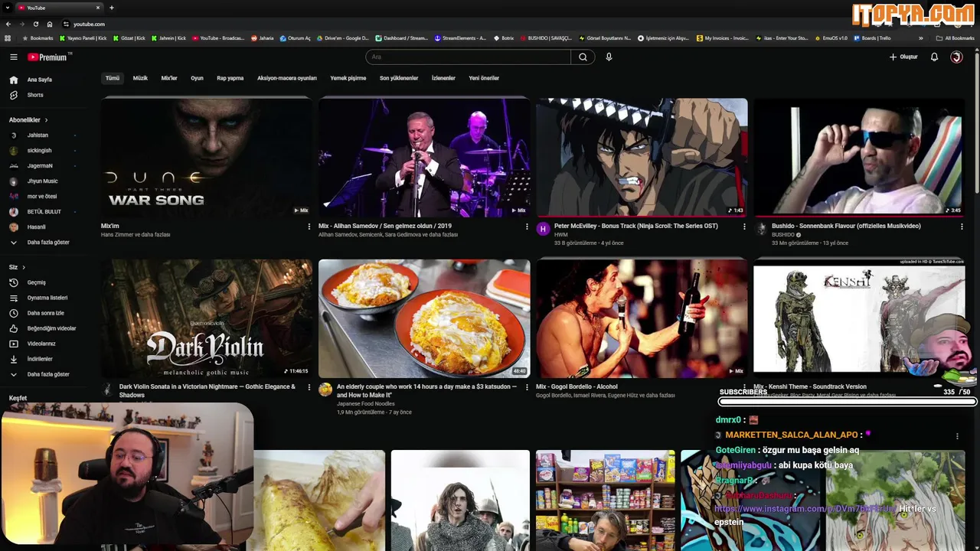This screenshot has width=980, height=551.
Task: Expand Daha fazla göster under Abonelikler
Action: click(50, 243)
